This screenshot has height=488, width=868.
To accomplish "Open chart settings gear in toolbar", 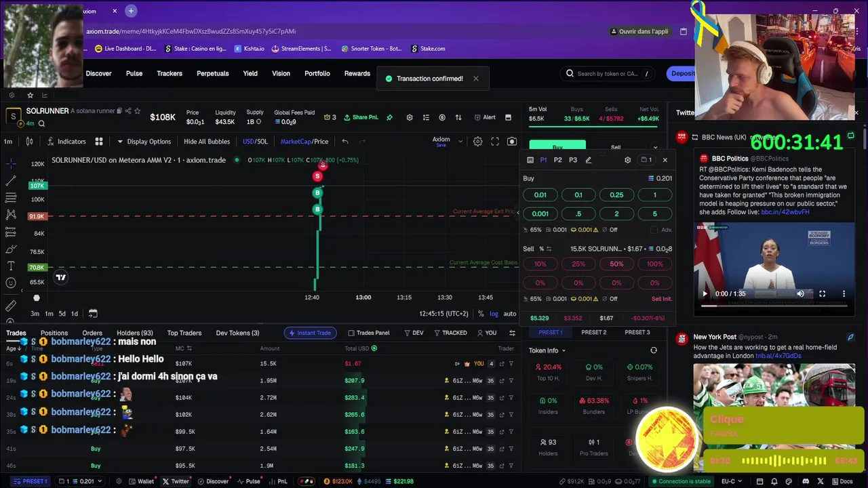I will click(x=477, y=142).
